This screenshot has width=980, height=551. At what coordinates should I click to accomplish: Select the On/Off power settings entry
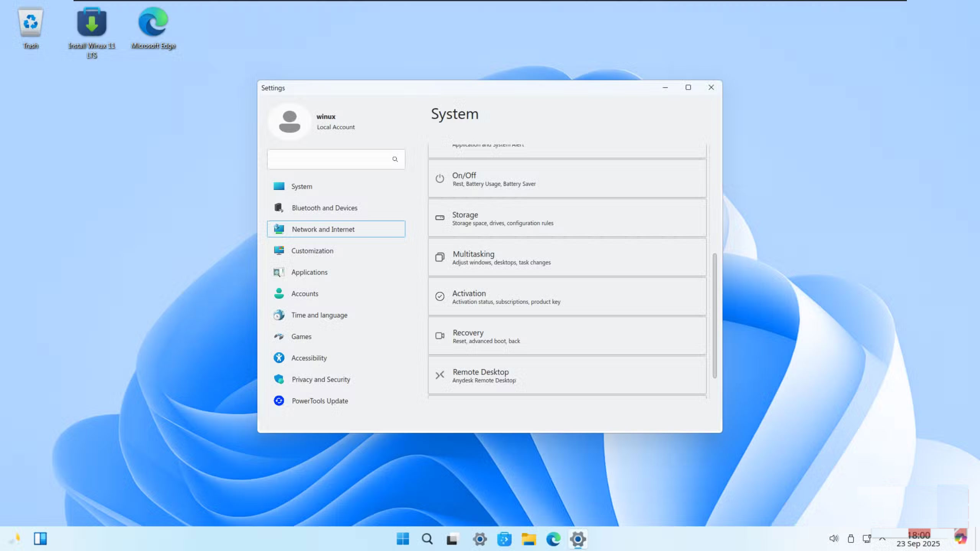point(567,178)
